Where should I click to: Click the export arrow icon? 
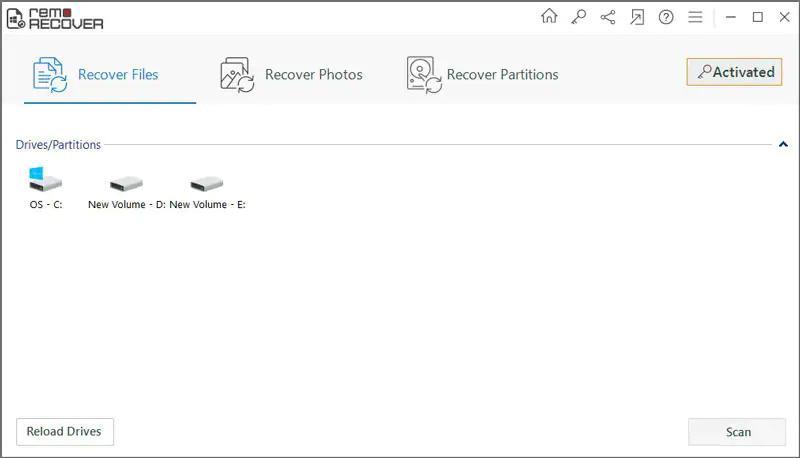(637, 17)
